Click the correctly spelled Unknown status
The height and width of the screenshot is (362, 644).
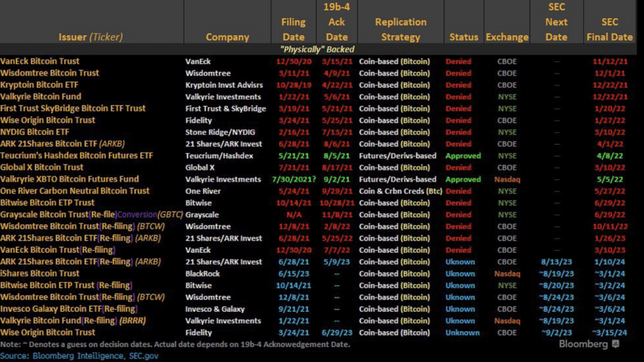(x=462, y=333)
